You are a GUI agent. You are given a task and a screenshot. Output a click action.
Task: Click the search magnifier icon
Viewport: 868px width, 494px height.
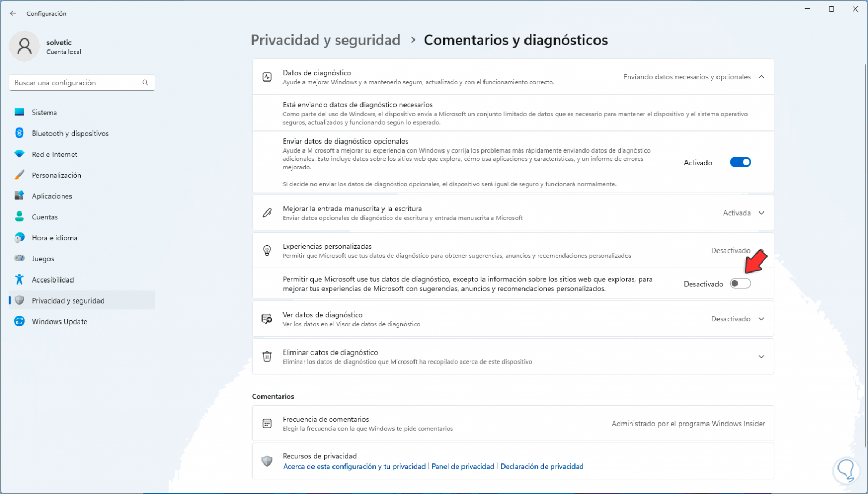145,83
